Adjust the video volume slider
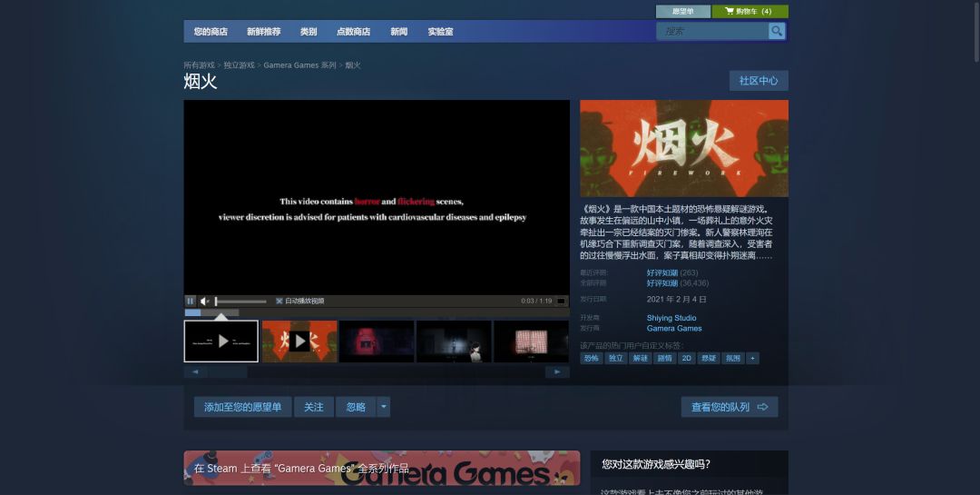Screen dimensions: 980x495 (x=240, y=302)
